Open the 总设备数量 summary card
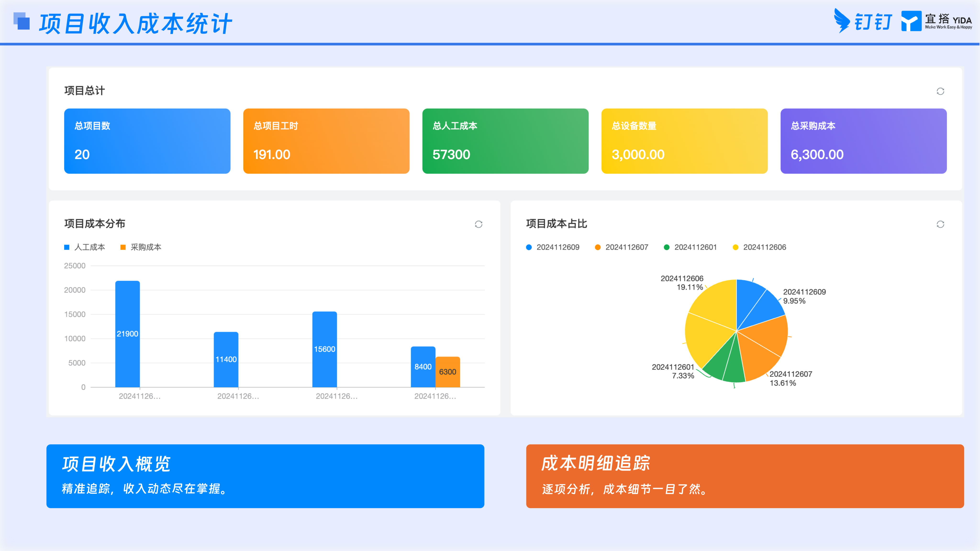The height and width of the screenshot is (551, 980). [x=685, y=141]
